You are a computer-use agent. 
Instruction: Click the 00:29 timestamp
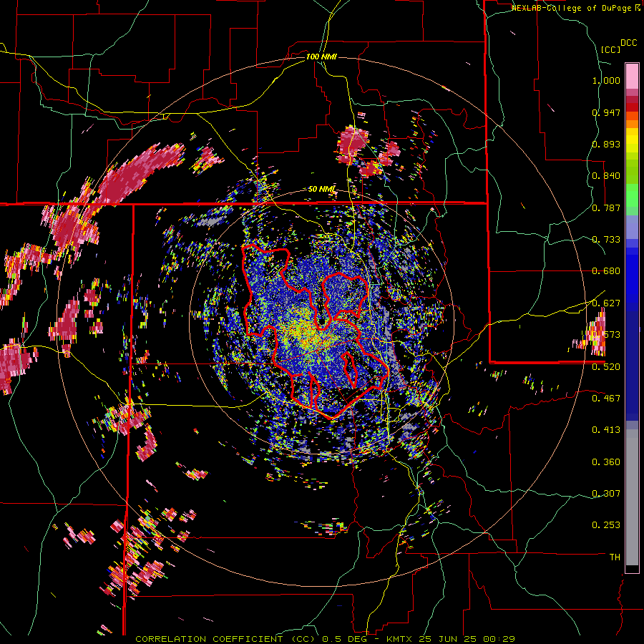[x=499, y=639]
